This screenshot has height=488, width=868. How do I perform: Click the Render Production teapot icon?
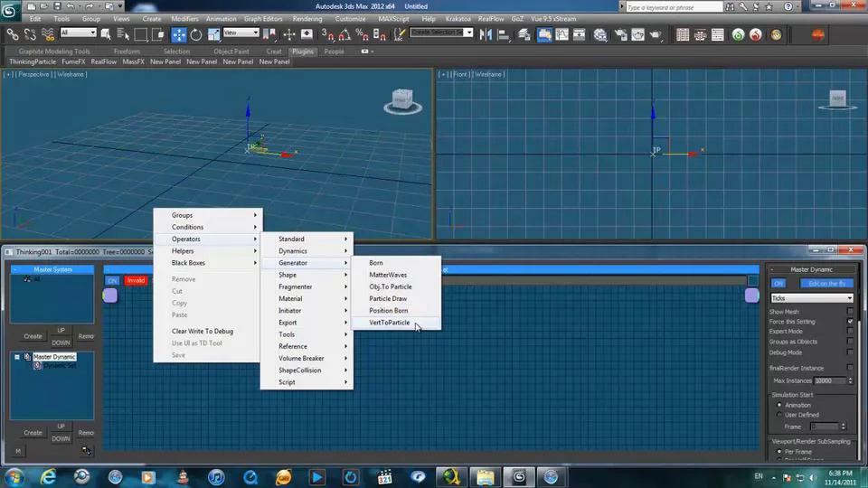[x=656, y=35]
